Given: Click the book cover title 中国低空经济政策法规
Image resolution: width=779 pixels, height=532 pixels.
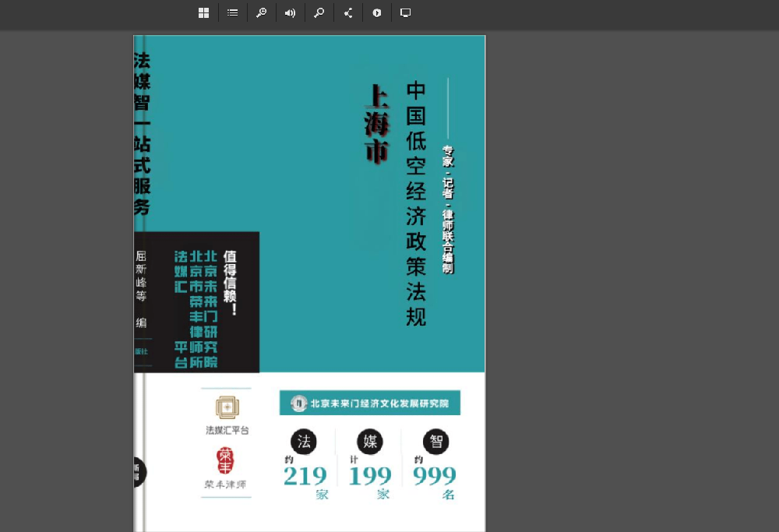Looking at the screenshot, I should 416,203.
